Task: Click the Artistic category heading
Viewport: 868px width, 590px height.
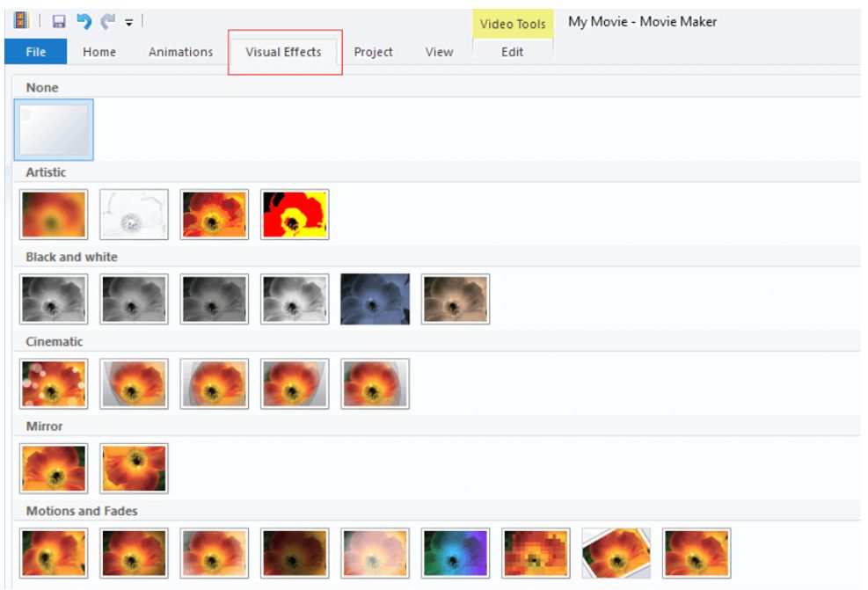Action: 46,172
